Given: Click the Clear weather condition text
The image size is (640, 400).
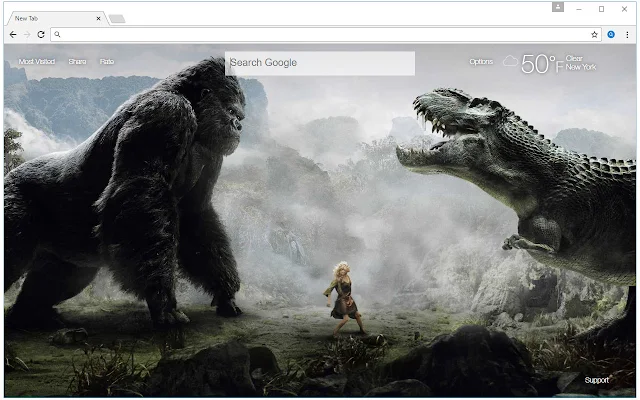Looking at the screenshot, I should tap(574, 58).
